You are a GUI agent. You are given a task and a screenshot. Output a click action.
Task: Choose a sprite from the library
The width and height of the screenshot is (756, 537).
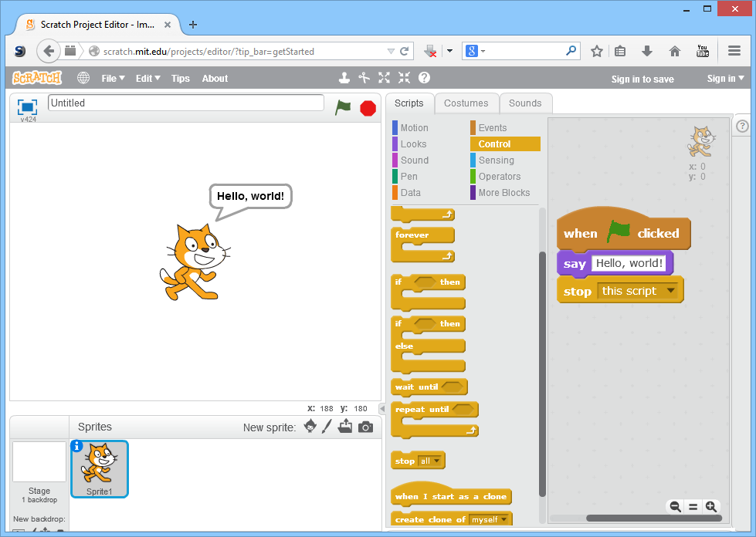(310, 426)
